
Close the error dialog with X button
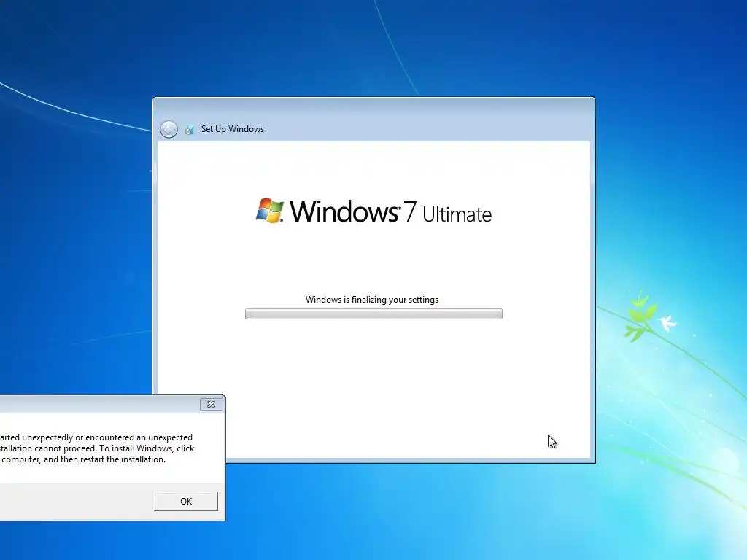pos(211,404)
